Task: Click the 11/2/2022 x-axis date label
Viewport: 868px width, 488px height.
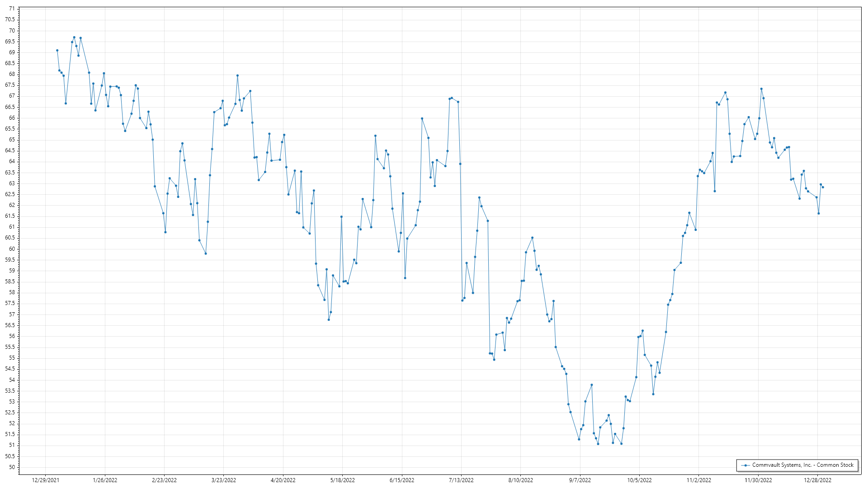Action: tap(699, 480)
